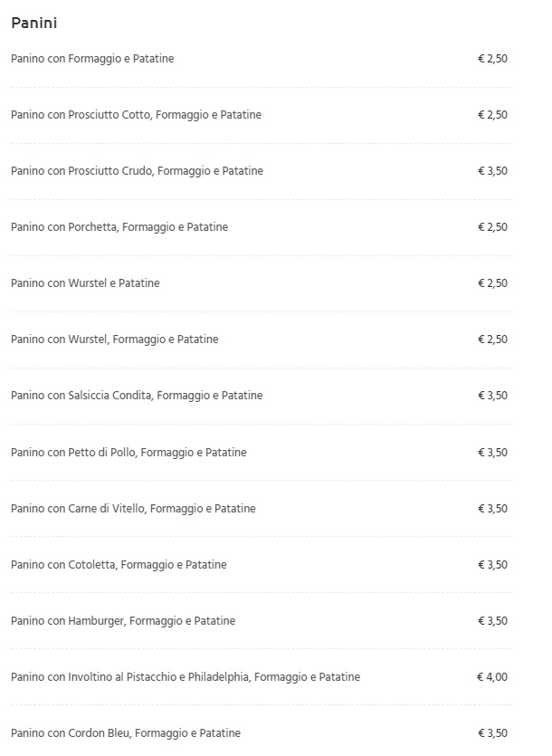This screenshot has width=552, height=756.
Task: Click the € 3,50 price for Prosciutto Crudo panino
Action: tap(492, 171)
